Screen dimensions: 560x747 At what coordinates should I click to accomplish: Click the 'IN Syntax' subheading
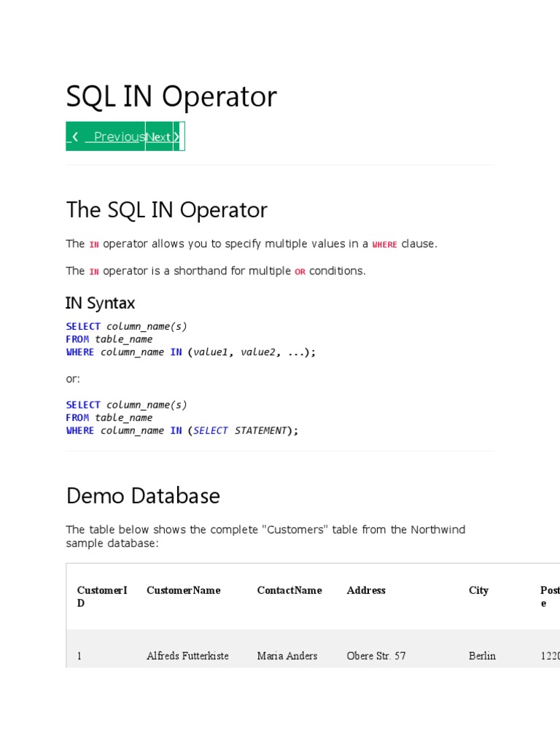tap(100, 303)
